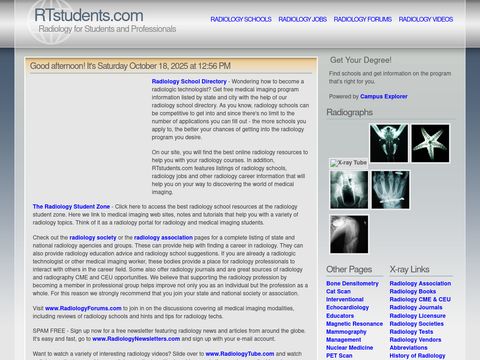The image size is (480, 360).
Task: Open the Radiology School Directory link
Action: point(189,81)
